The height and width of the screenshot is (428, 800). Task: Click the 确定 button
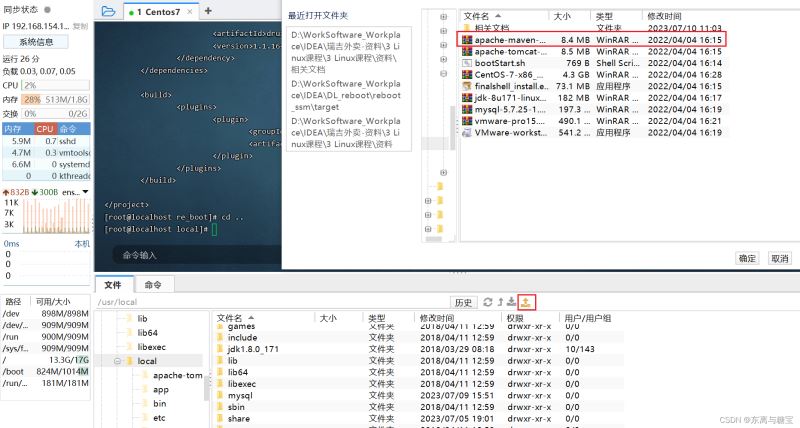(x=747, y=258)
